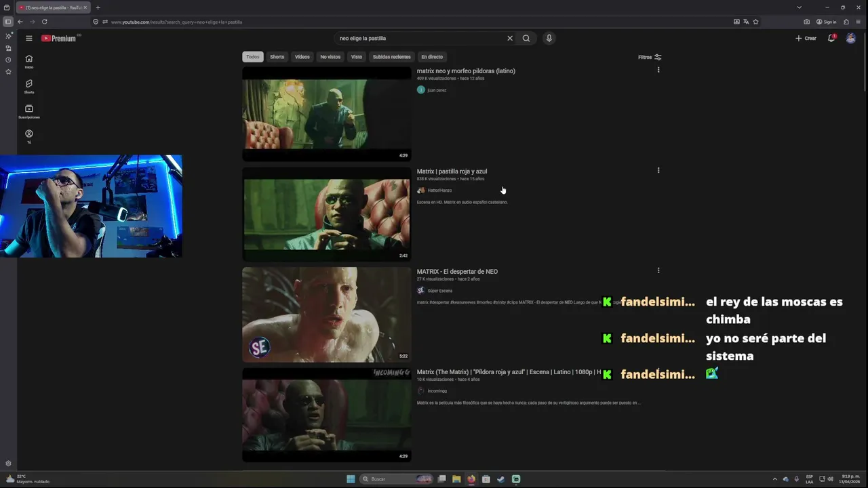The image size is (868, 488).
Task: Open the Firefox extensions icon
Action: coord(846,22)
